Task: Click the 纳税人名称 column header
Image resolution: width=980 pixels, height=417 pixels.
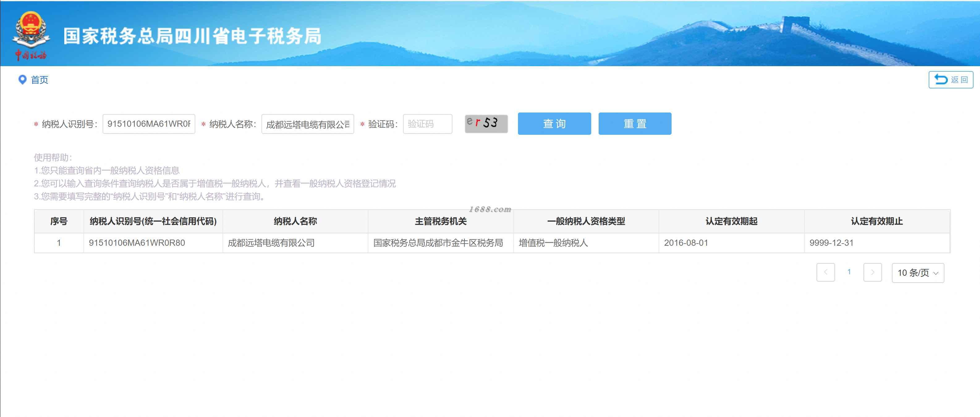Action: [295, 221]
